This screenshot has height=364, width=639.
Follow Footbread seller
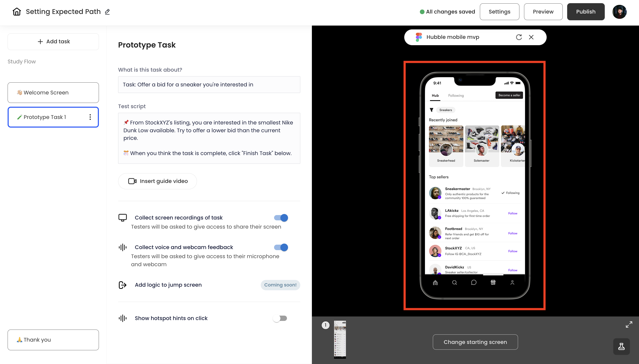pyautogui.click(x=512, y=233)
